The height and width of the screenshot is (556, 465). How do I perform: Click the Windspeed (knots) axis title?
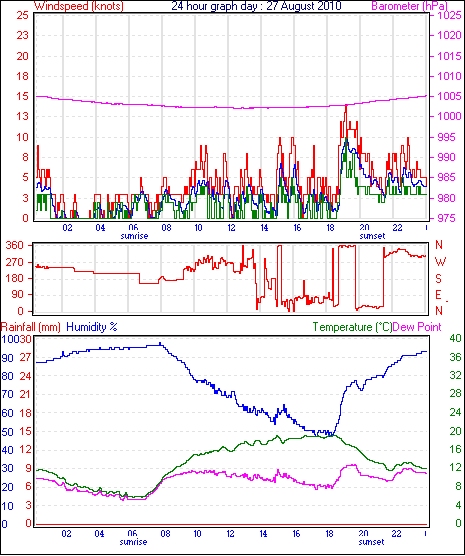click(79, 6)
